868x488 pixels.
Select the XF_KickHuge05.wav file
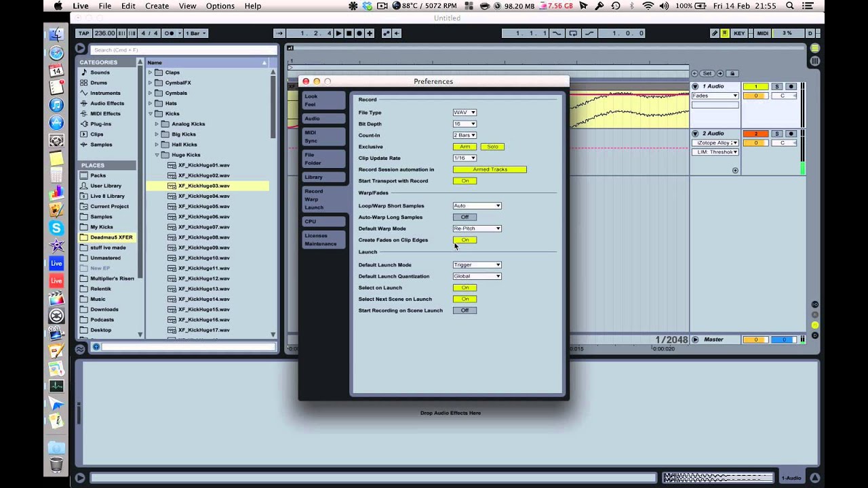203,206
